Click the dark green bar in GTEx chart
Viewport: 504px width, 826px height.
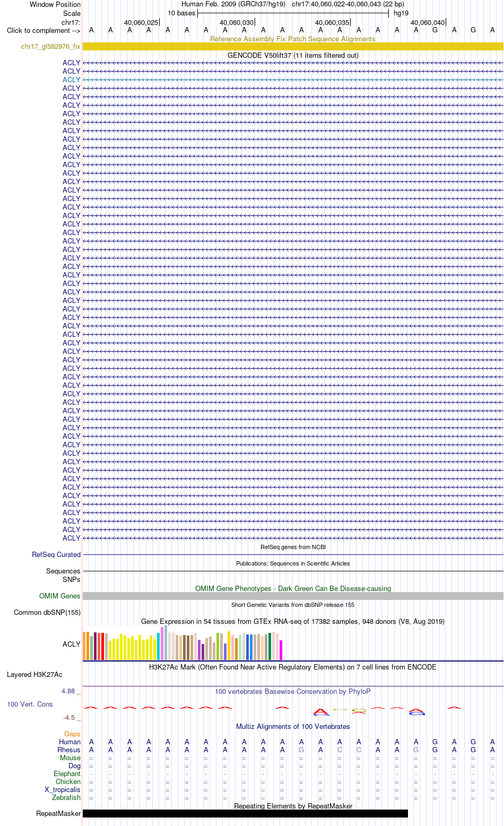270,646
